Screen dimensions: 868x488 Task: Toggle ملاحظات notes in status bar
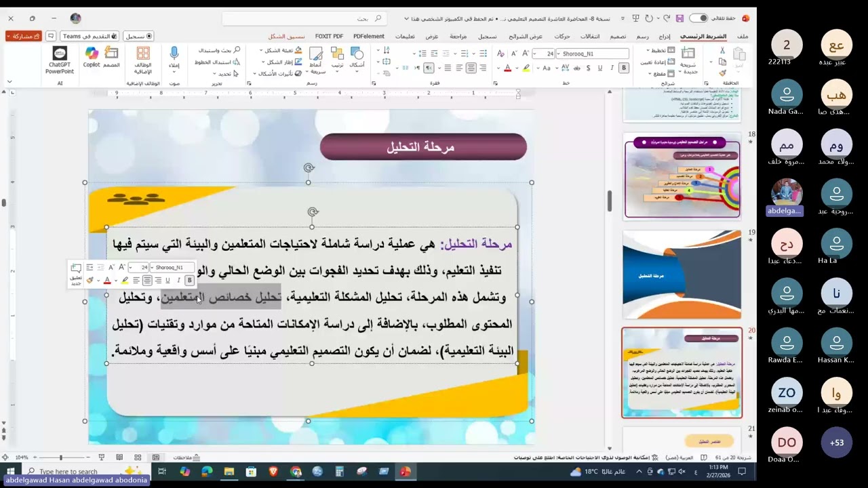[186, 457]
